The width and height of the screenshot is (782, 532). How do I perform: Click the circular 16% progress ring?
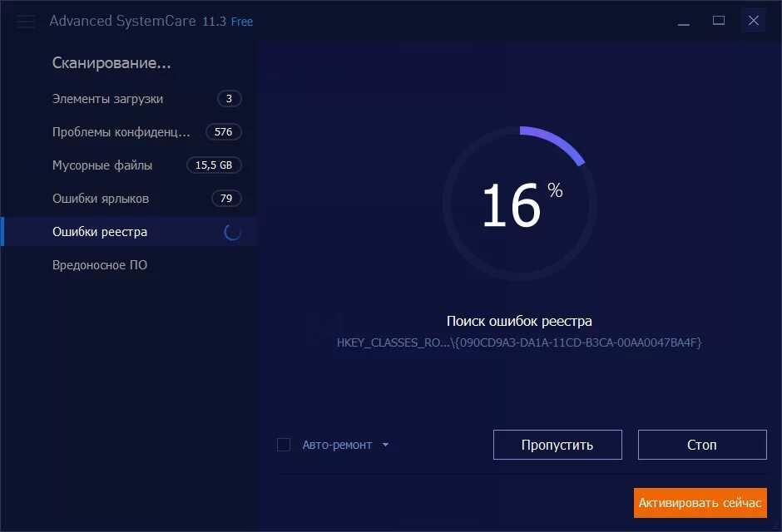[520, 203]
